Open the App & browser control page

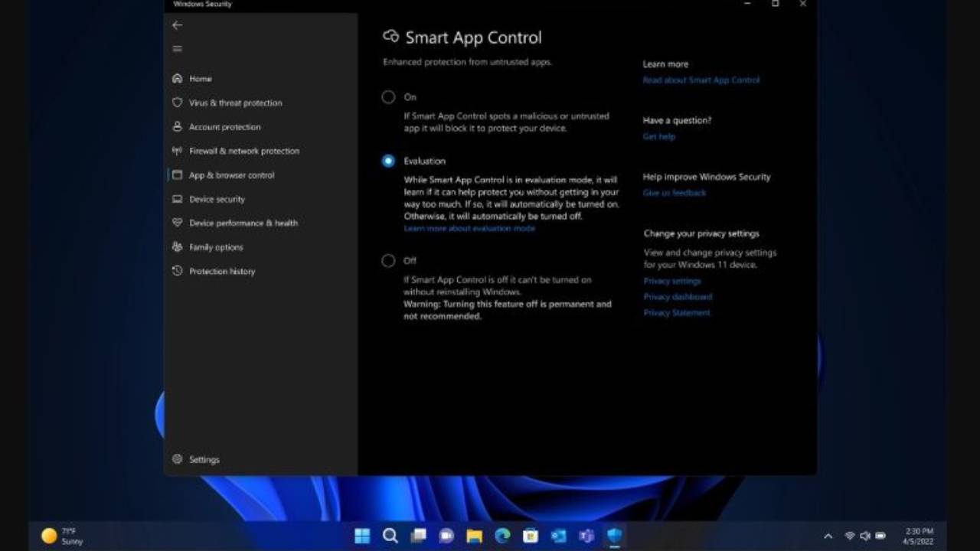coord(232,175)
